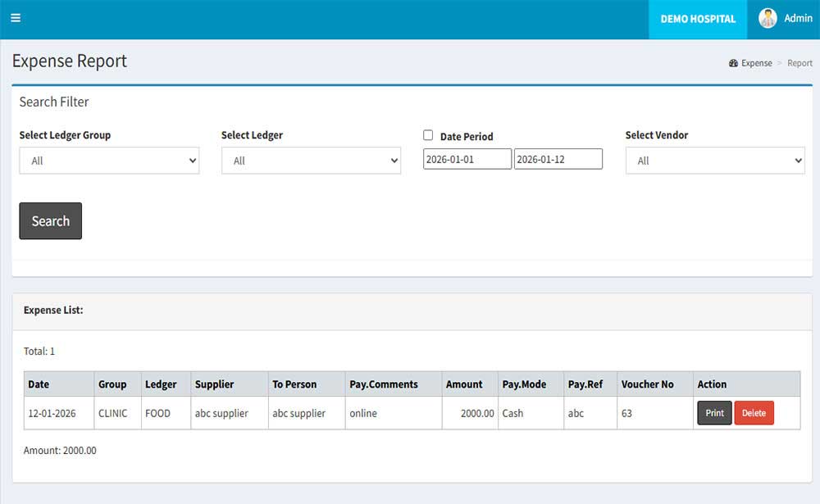Enable the Date Period checkbox
Viewport: 820px width, 504px height.
tap(428, 135)
